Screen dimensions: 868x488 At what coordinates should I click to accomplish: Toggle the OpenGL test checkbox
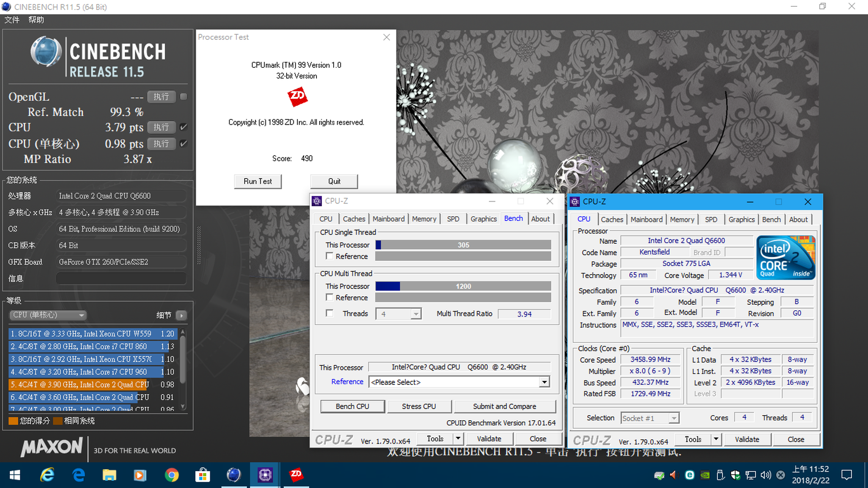click(184, 96)
